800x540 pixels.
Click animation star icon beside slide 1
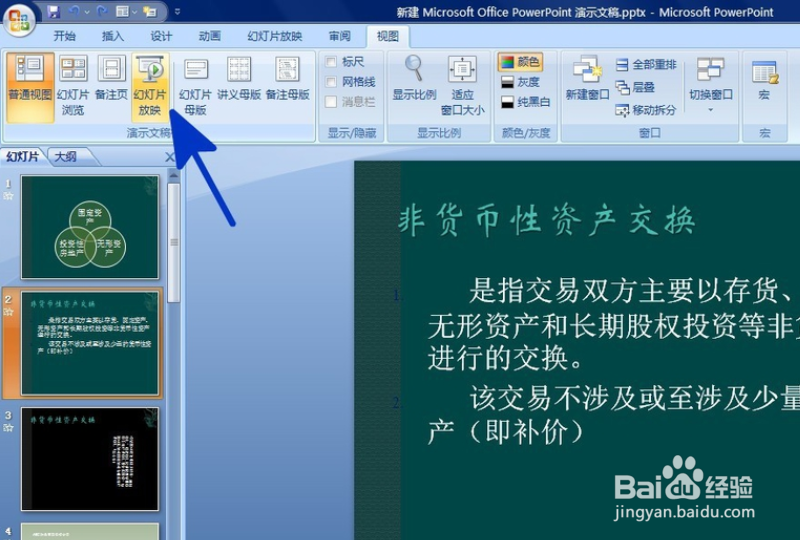(x=9, y=195)
